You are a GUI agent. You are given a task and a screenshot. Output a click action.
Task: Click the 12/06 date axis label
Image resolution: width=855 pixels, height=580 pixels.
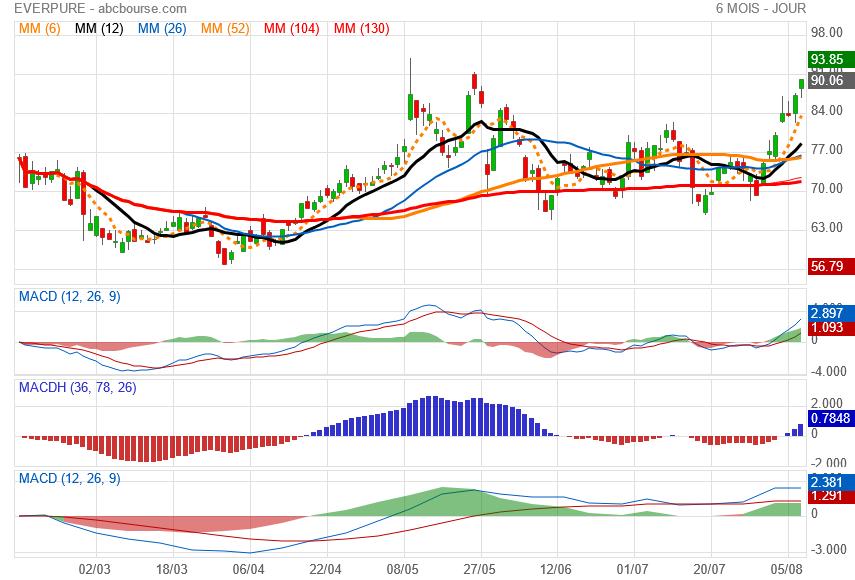(556, 570)
